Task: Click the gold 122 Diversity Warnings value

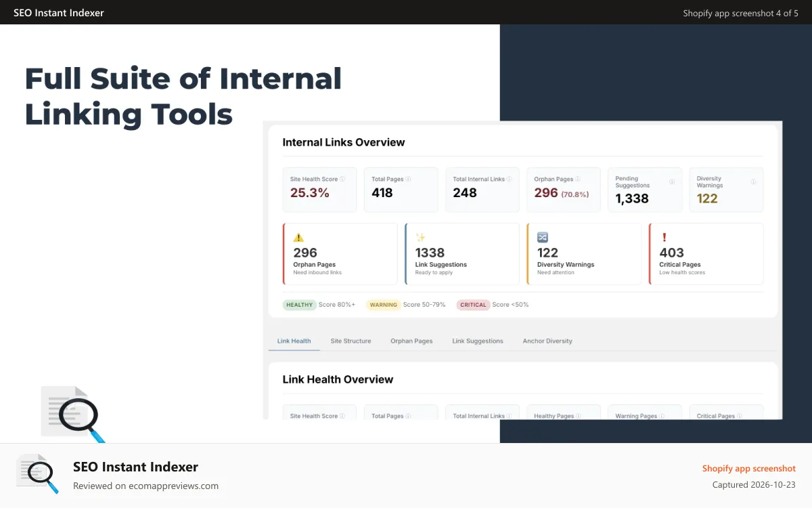Action: 707,198
